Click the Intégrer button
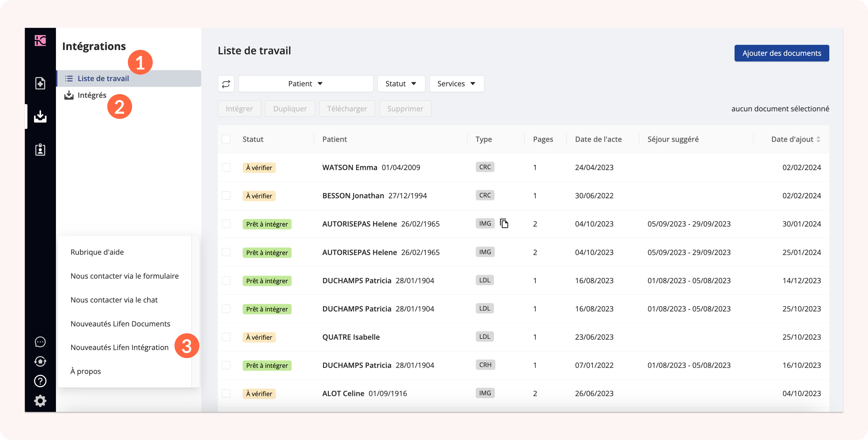 tap(239, 109)
